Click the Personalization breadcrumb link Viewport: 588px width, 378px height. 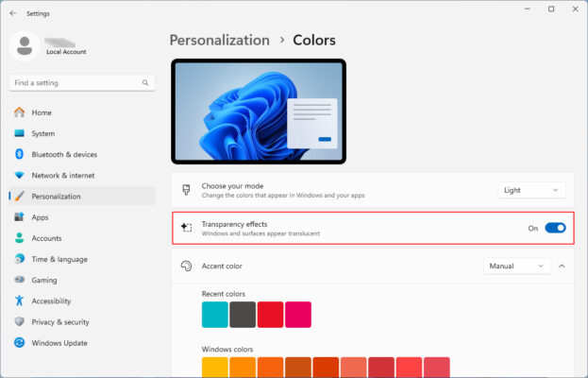[219, 40]
